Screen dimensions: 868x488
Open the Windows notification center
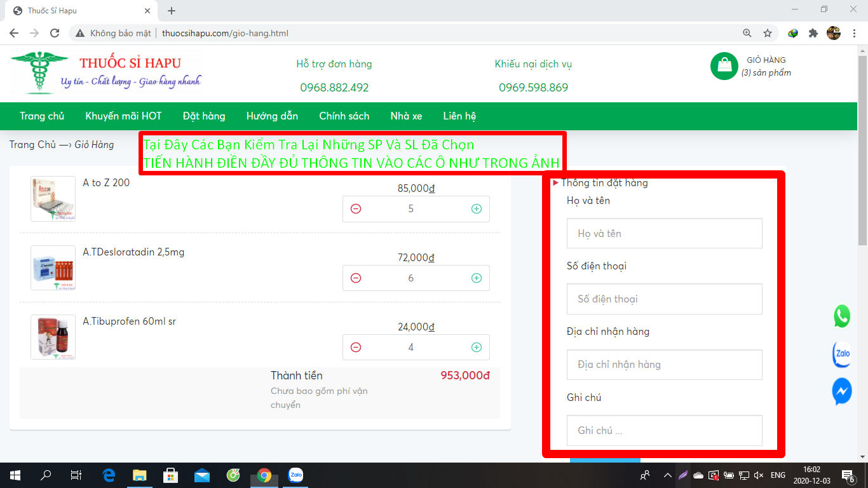click(x=848, y=475)
